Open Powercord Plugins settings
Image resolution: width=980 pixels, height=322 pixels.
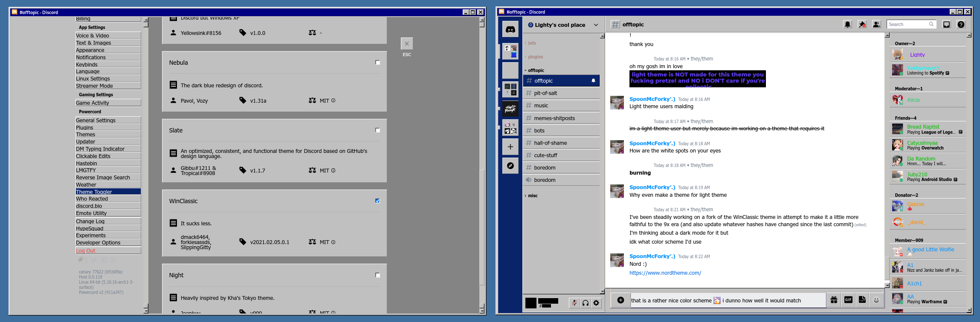pos(108,127)
